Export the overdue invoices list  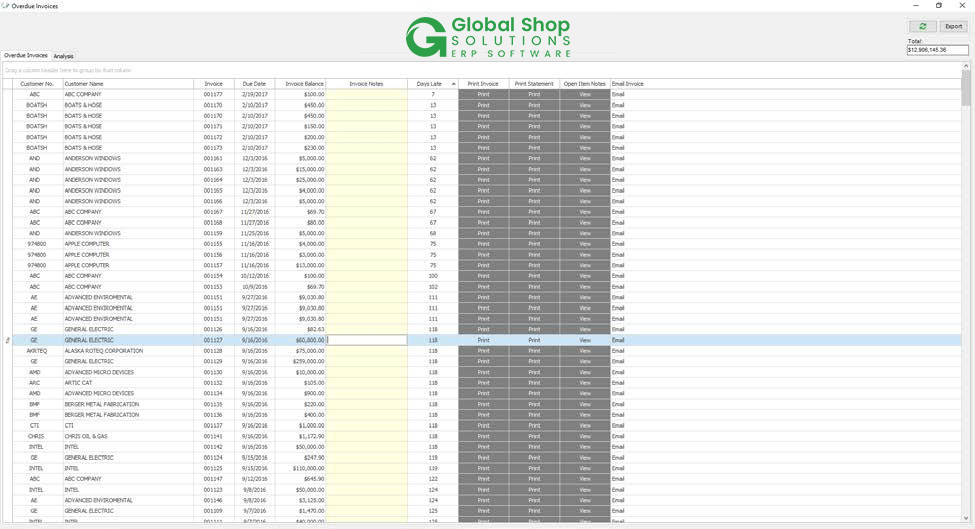(x=953, y=26)
